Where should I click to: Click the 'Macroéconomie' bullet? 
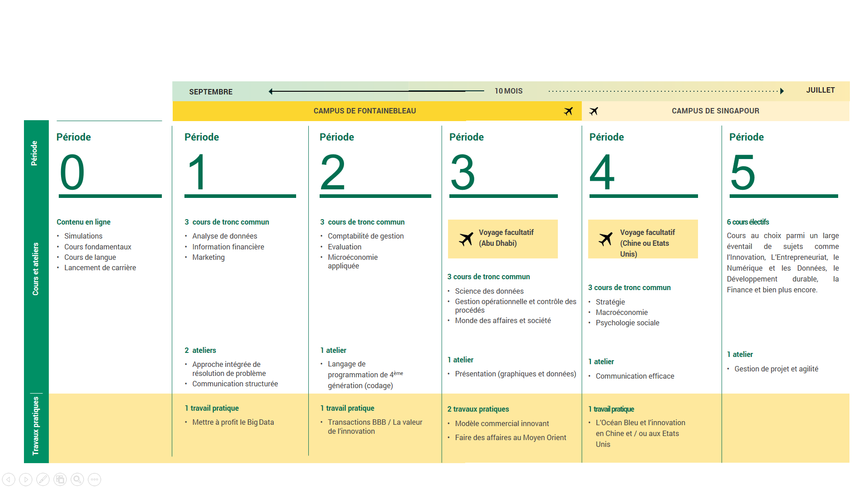click(622, 312)
